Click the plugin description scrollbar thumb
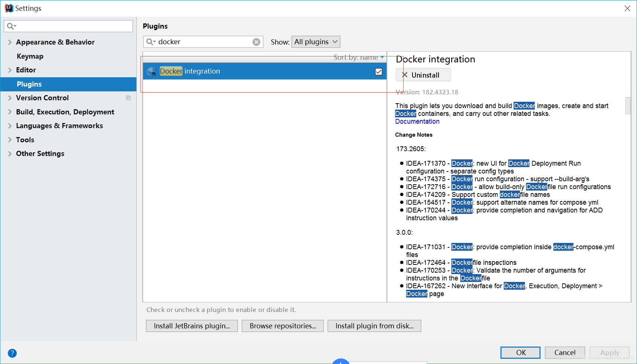 click(x=628, y=106)
